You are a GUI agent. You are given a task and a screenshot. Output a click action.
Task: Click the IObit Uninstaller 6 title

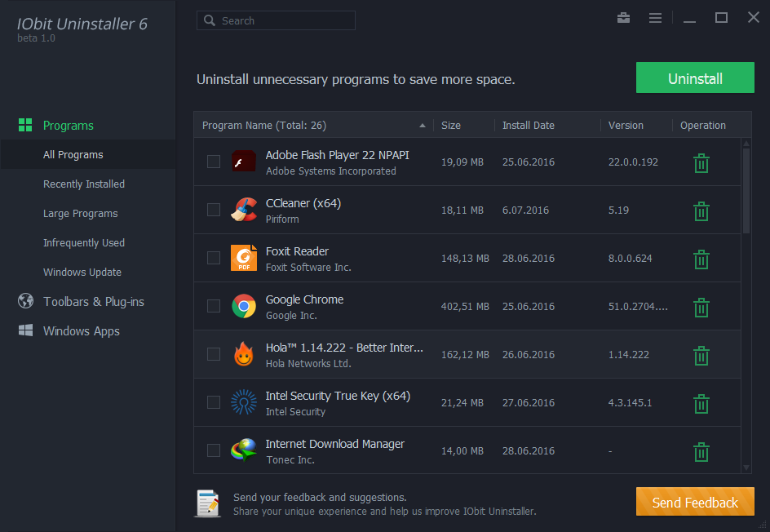pos(82,24)
